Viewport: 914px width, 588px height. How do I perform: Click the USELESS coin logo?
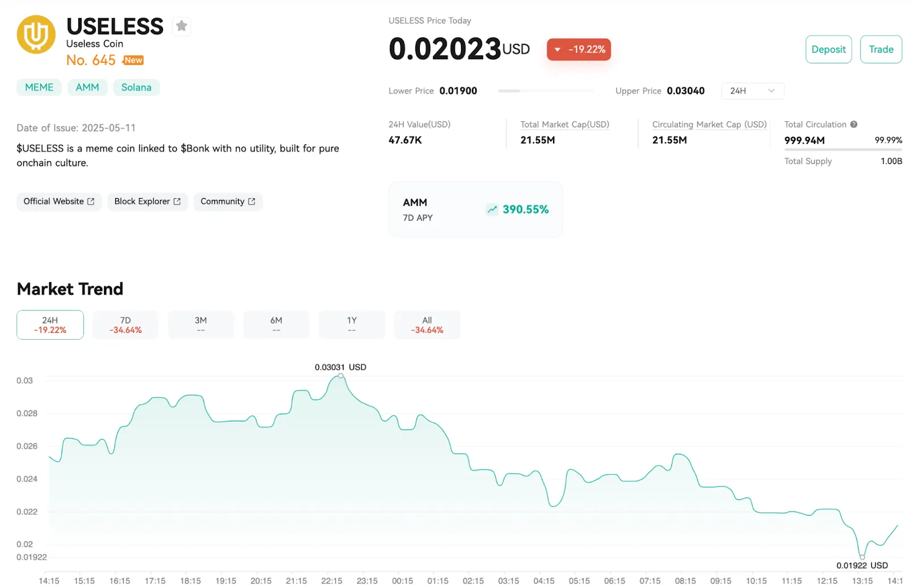pyautogui.click(x=36, y=34)
